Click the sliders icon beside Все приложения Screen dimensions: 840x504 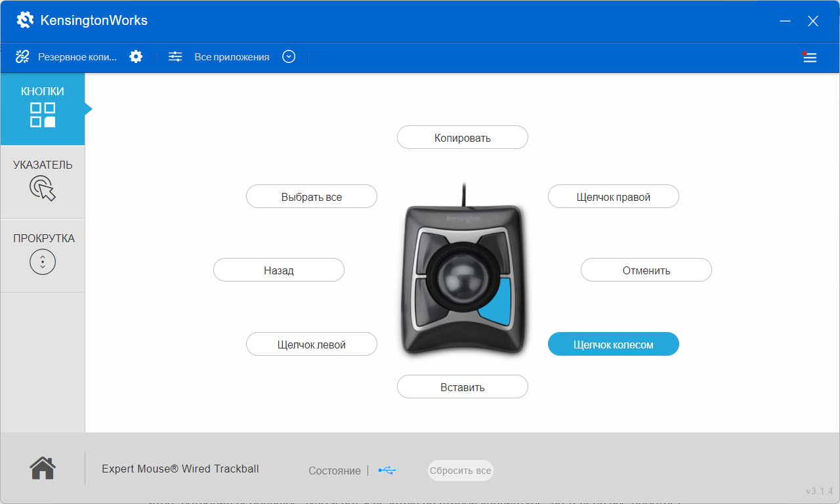[x=175, y=56]
